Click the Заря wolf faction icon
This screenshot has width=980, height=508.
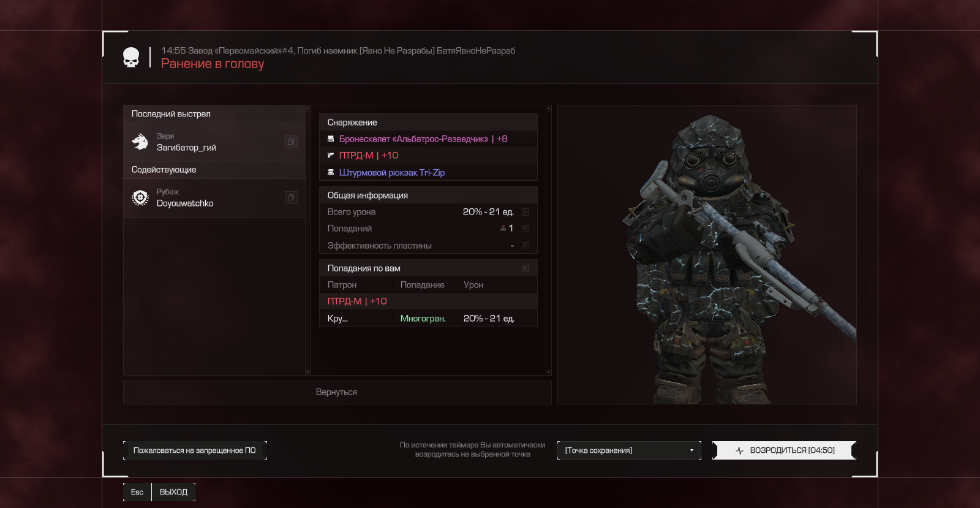point(140,142)
